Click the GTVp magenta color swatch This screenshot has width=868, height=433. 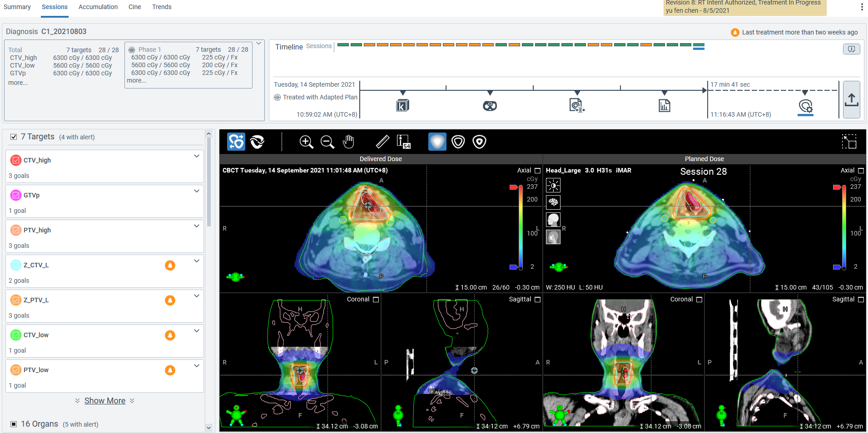16,195
